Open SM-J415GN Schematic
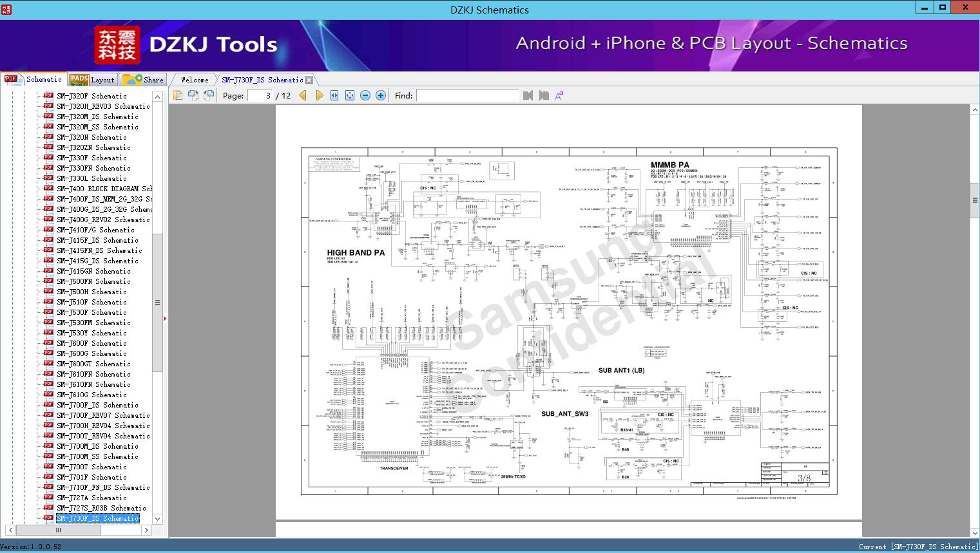Image resolution: width=980 pixels, height=553 pixels. [93, 271]
